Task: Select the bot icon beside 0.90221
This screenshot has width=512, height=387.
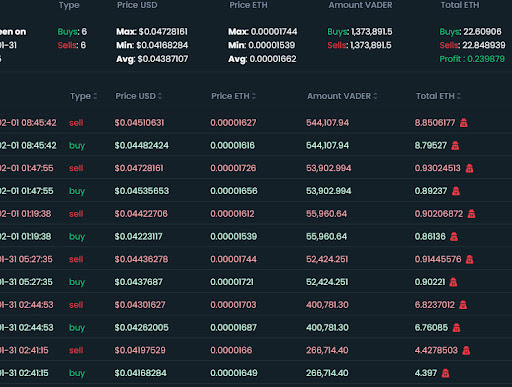Action: [x=453, y=282]
